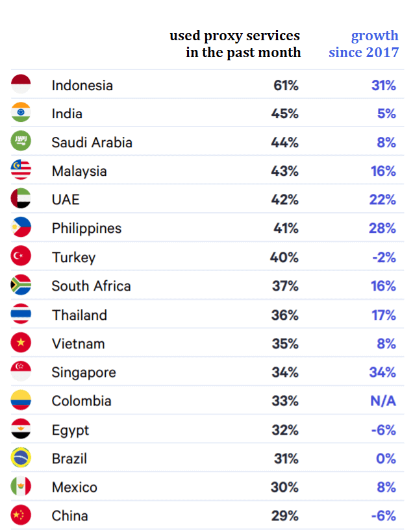The width and height of the screenshot is (413, 532).
Task: Click Indonesia's 61% usage value
Action: click(x=286, y=85)
